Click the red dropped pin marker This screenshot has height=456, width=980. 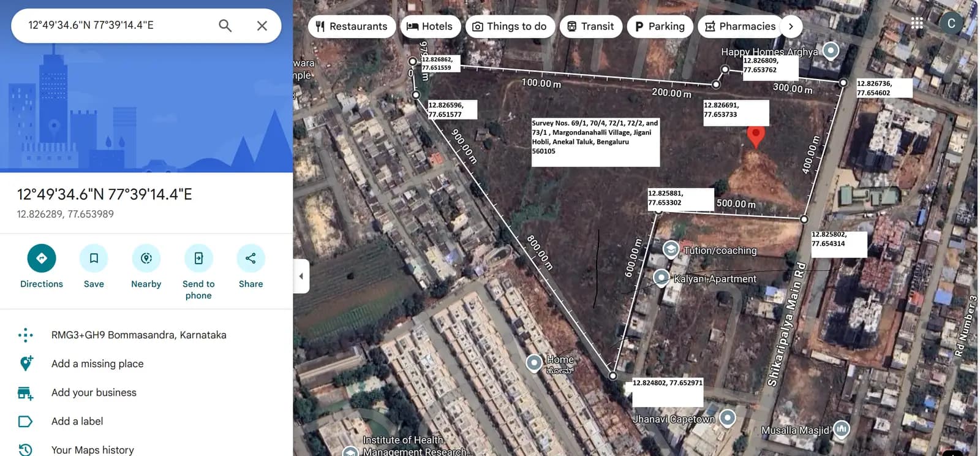click(x=756, y=137)
